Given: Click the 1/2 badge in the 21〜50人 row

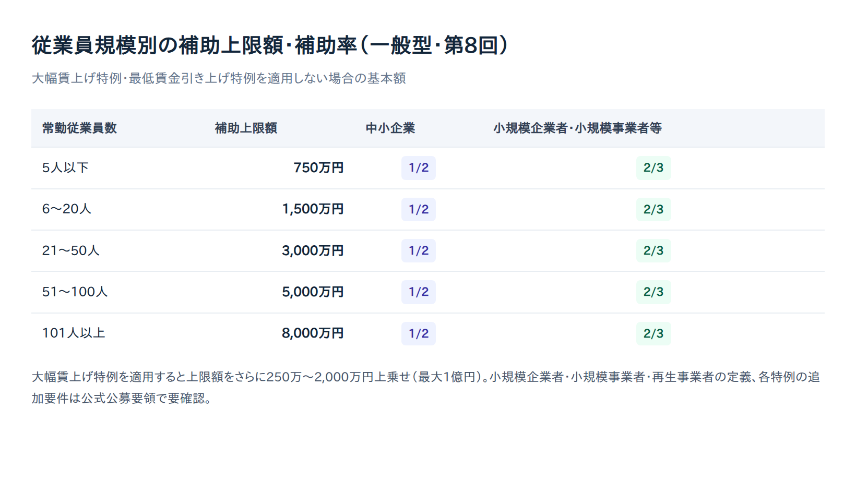Looking at the screenshot, I should coord(419,250).
